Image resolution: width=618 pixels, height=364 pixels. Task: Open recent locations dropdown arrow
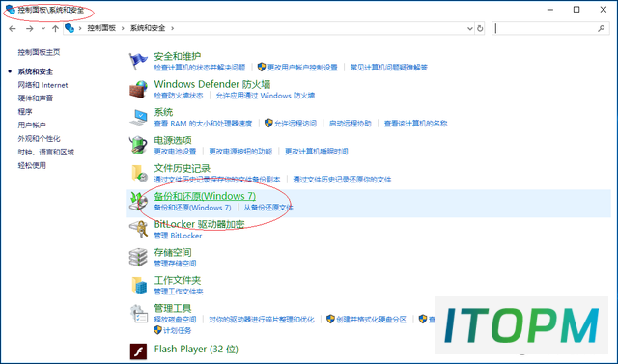click(43, 28)
